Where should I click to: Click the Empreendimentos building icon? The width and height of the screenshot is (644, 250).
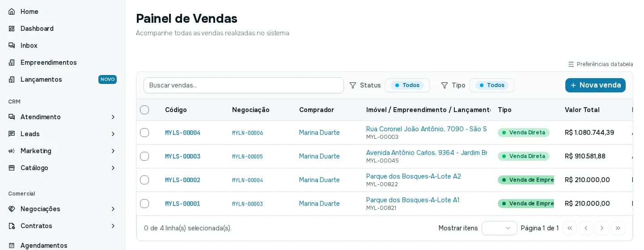(12, 62)
